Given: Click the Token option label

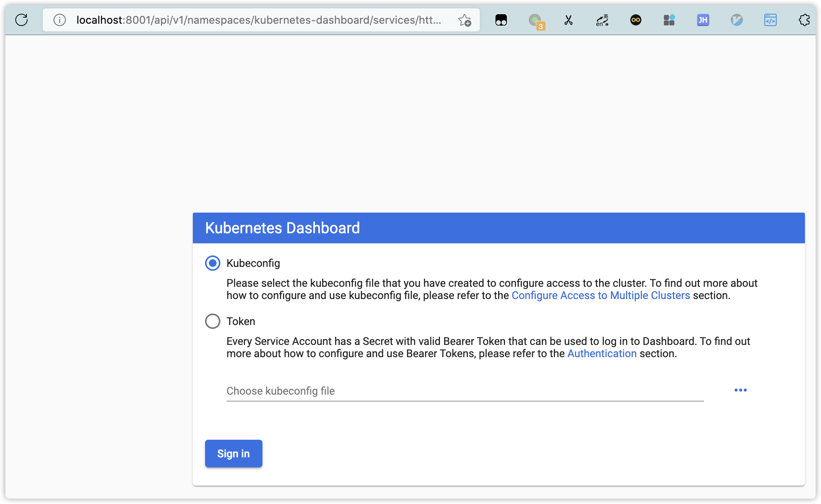Looking at the screenshot, I should point(241,321).
